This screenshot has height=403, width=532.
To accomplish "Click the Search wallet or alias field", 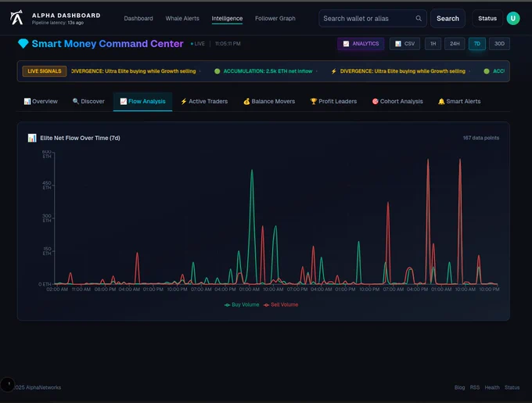I will (366, 19).
